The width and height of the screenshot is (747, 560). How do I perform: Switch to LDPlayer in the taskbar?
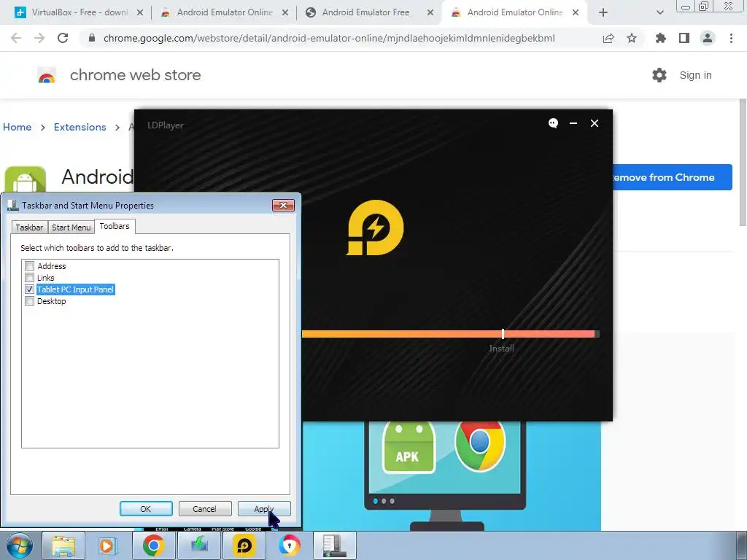[x=244, y=545]
